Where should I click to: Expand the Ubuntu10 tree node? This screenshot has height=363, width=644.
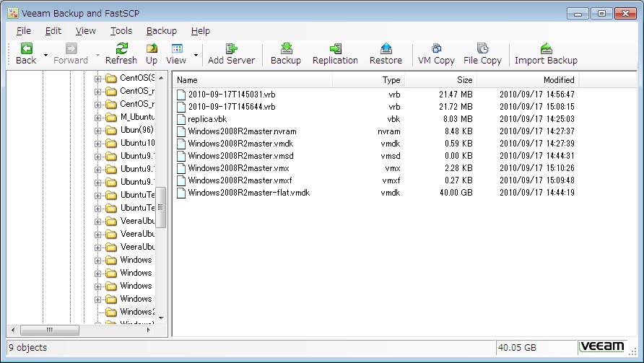97,144
